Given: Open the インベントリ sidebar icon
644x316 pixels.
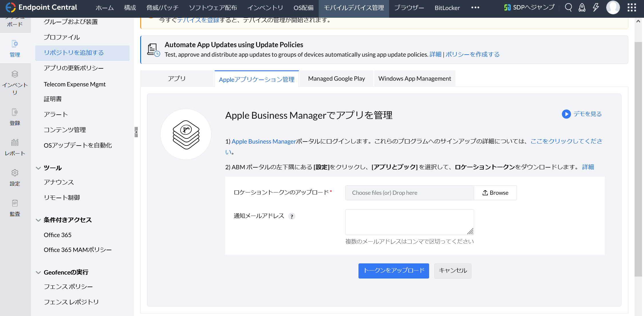Looking at the screenshot, I should click(15, 82).
